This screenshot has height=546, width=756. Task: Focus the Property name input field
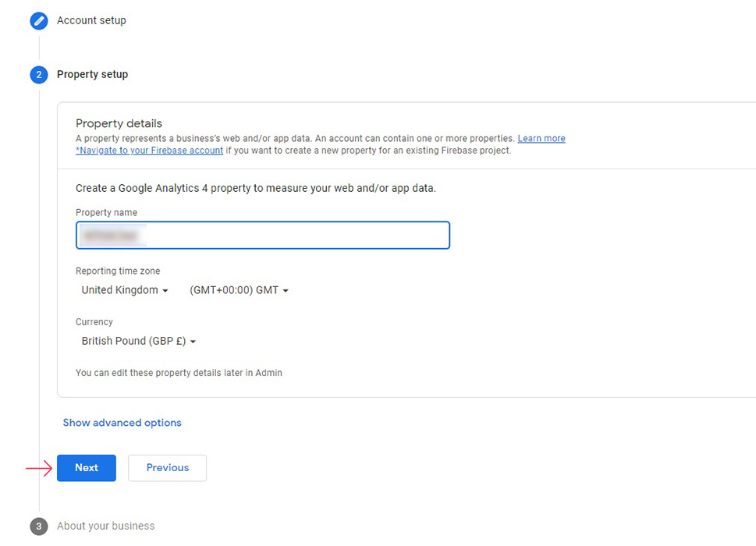point(263,236)
